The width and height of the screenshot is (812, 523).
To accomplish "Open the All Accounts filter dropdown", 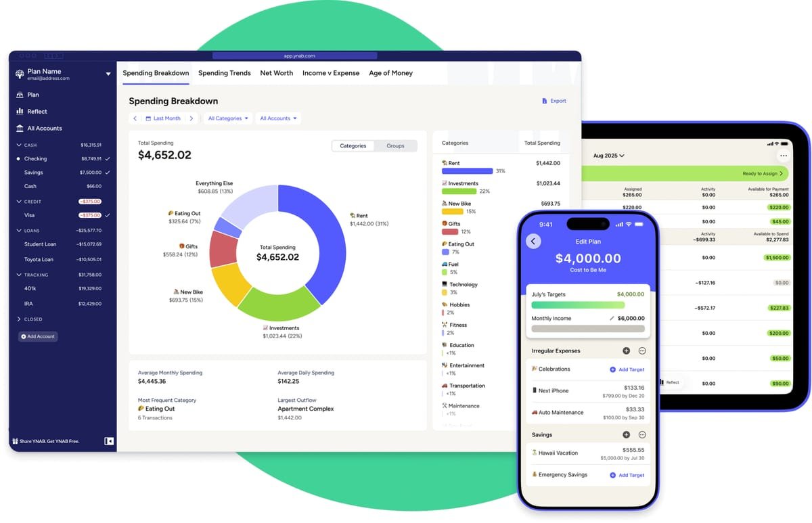I will tap(278, 118).
